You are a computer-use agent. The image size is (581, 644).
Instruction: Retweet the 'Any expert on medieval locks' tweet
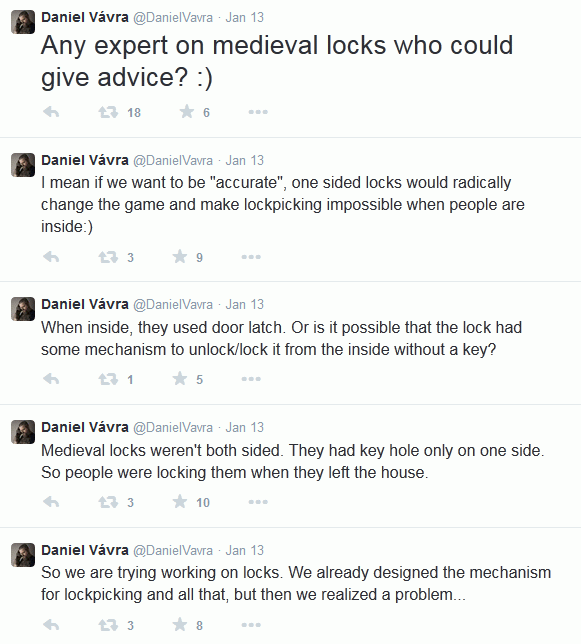click(x=108, y=112)
